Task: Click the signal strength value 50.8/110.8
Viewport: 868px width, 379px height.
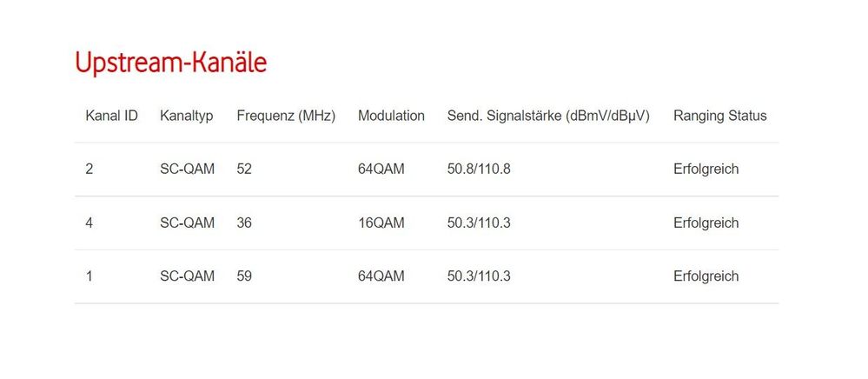Action: (479, 170)
